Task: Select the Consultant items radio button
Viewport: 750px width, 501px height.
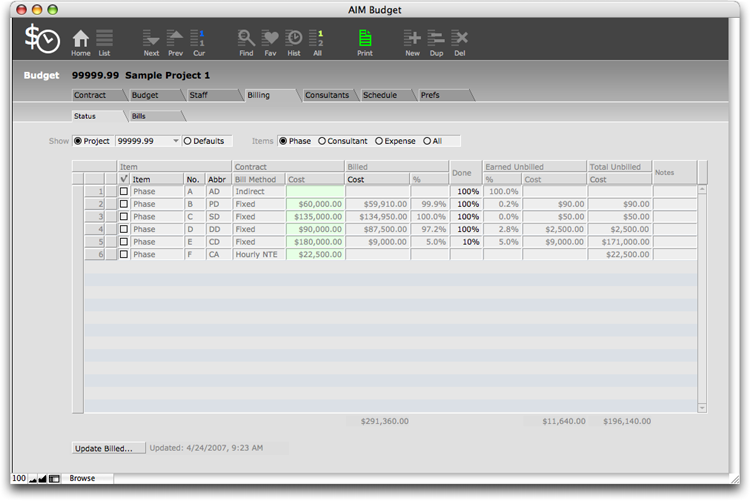Action: [x=322, y=141]
